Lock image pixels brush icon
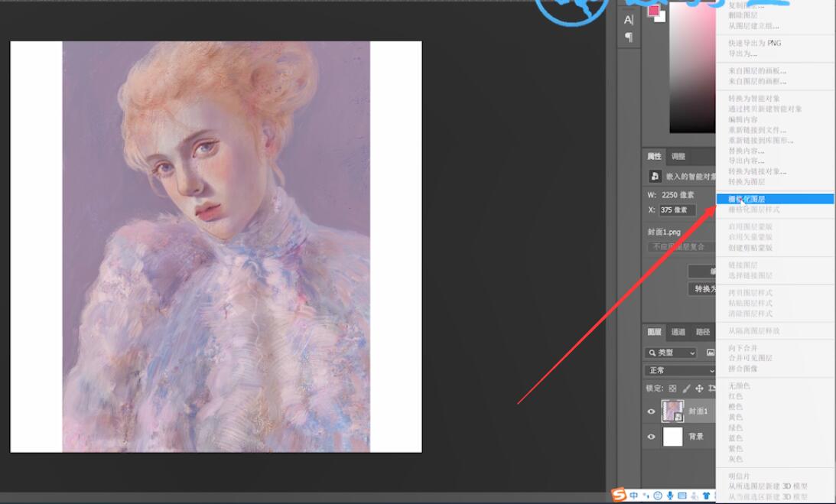Image resolution: width=836 pixels, height=504 pixels. coord(686,389)
